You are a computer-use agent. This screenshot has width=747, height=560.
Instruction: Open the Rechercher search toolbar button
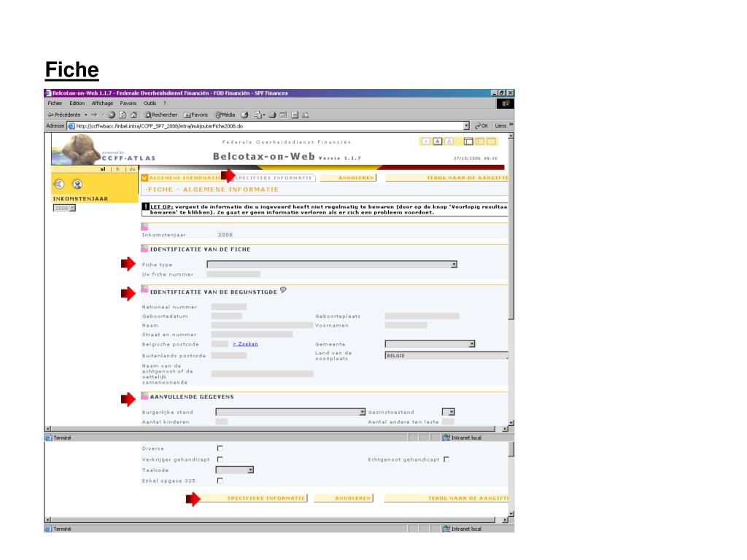pyautogui.click(x=161, y=114)
